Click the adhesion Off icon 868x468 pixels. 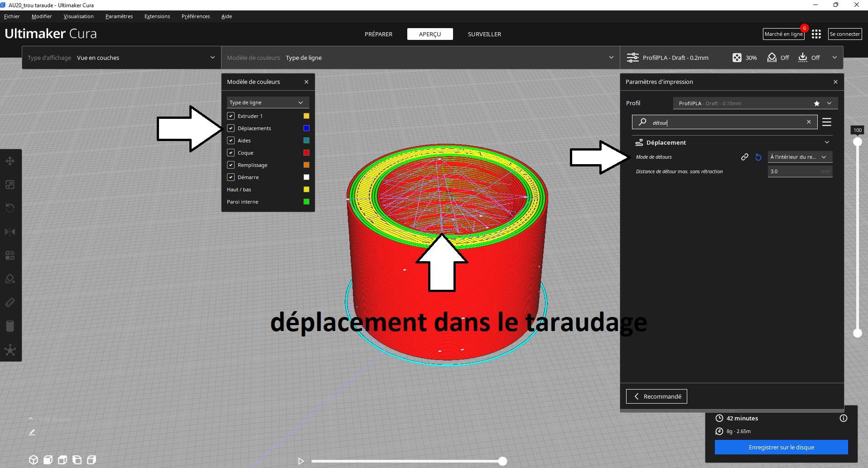[803, 58]
